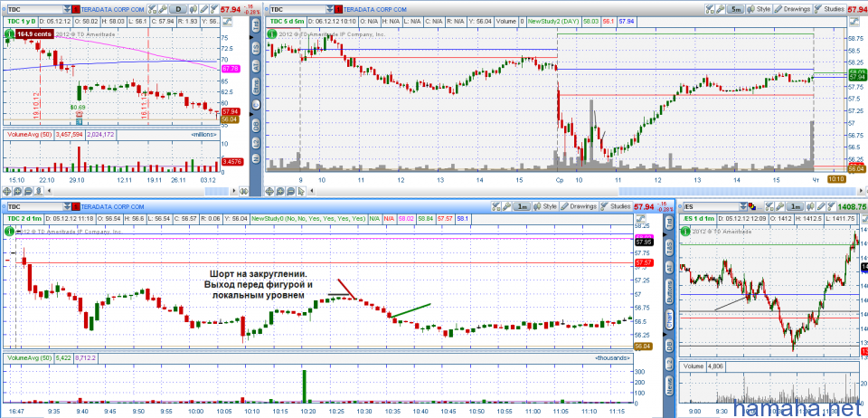Image resolution: width=868 pixels, height=418 pixels.
Task: Click VolumeAvg (50) label in daily chart
Action: [28, 134]
